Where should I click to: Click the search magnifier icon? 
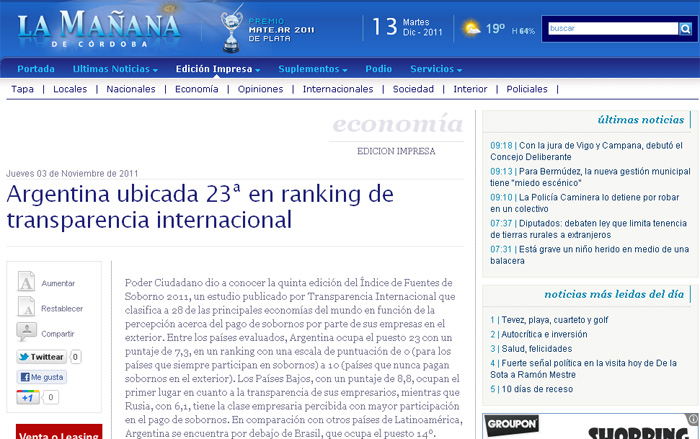(x=685, y=29)
